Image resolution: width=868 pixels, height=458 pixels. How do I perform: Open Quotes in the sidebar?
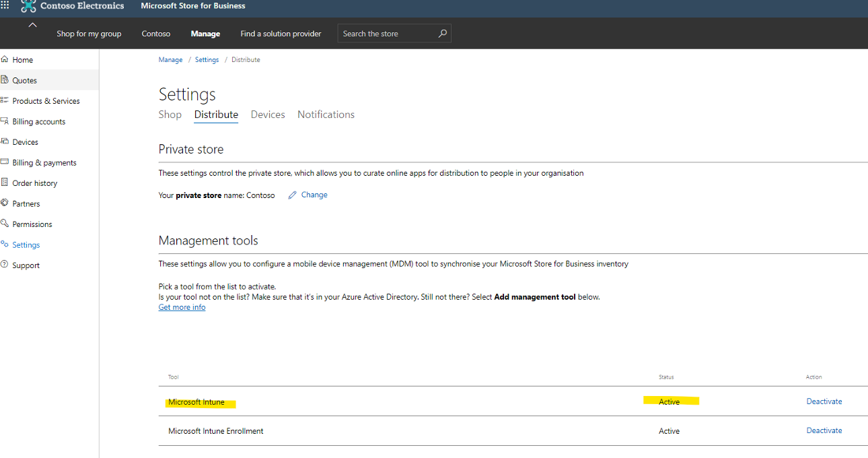coord(25,80)
